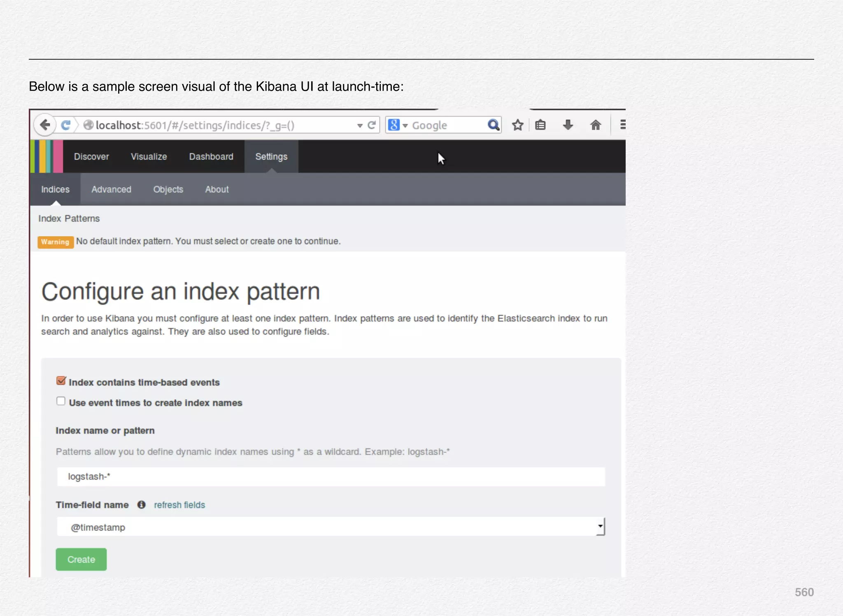The width and height of the screenshot is (843, 616).
Task: Click the globe site identity icon
Action: (88, 125)
